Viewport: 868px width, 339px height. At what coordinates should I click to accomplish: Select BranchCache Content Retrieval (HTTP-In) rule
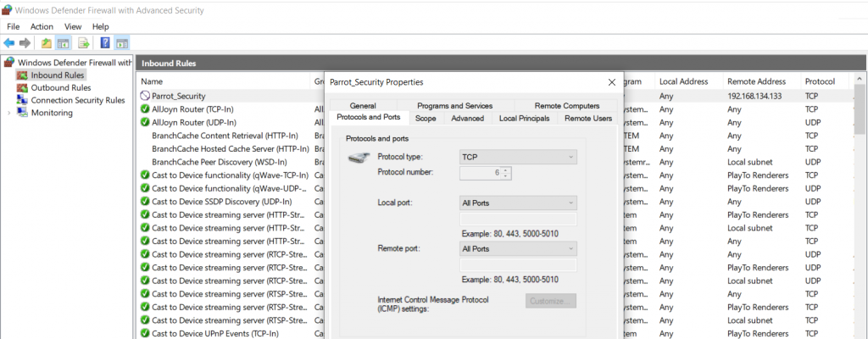225,136
